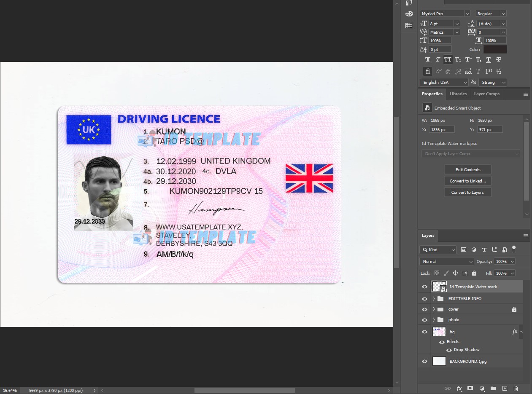Hide the Drop Shadow effect
This screenshot has width=532, height=394.
click(x=449, y=350)
